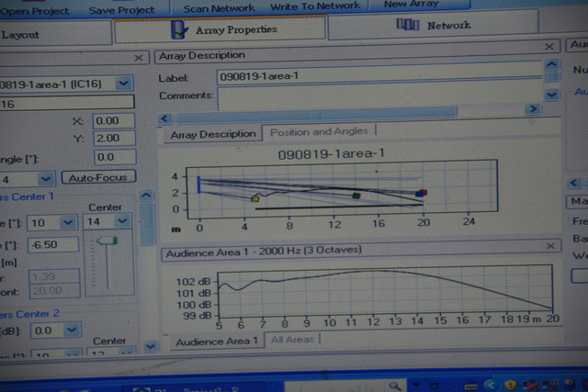The width and height of the screenshot is (588, 392).
Task: Open the All Areas tab
Action: pos(291,340)
